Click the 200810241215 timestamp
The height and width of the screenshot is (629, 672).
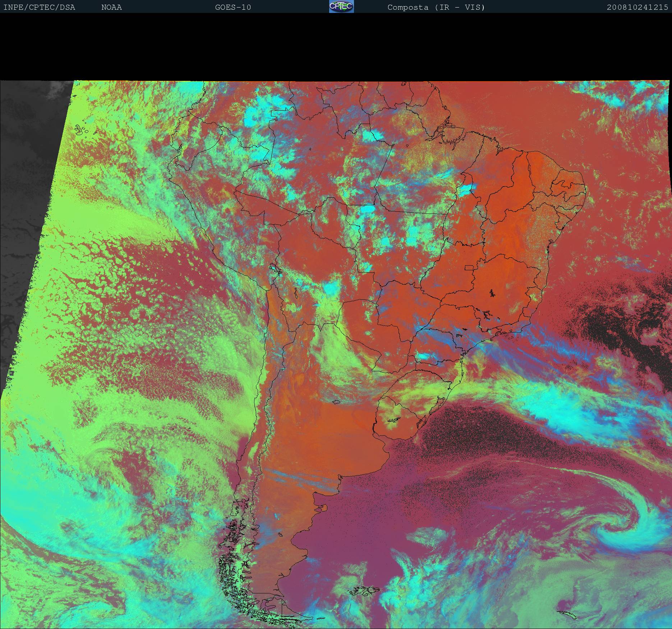click(x=637, y=7)
